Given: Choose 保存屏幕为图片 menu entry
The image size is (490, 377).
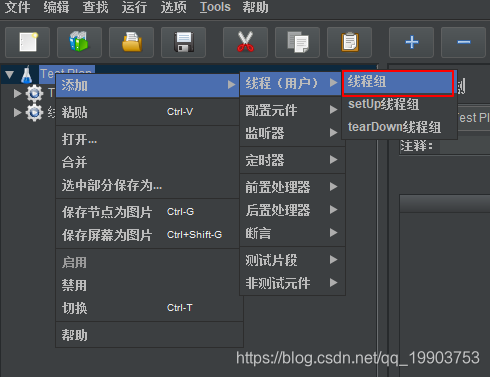Looking at the screenshot, I should click(147, 235).
